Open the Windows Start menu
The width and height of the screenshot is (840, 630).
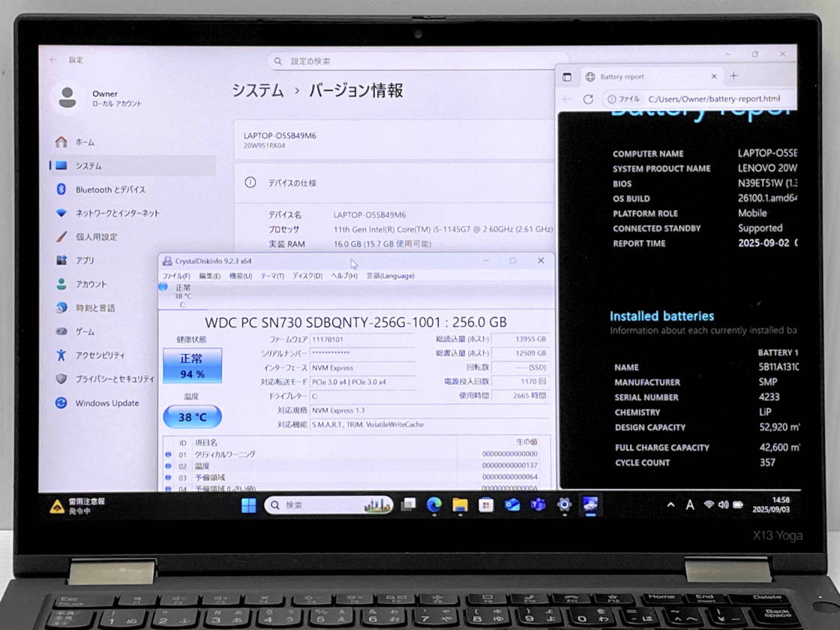point(248,505)
